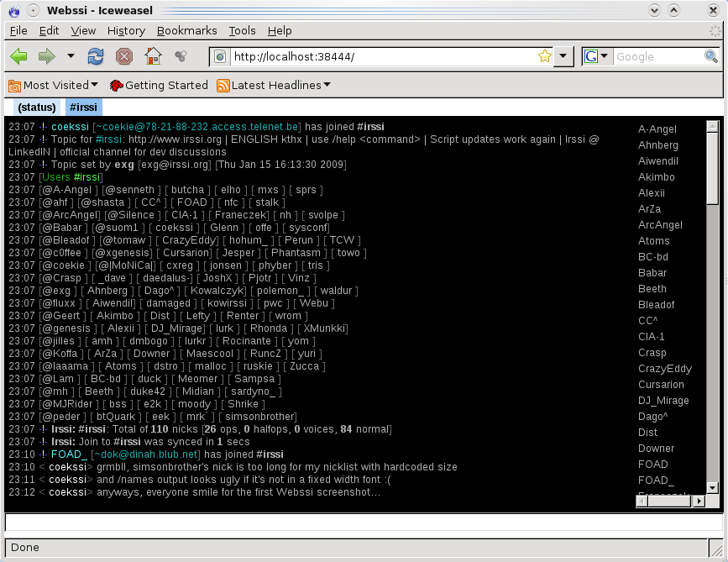Click the nick list scroll down arrow
Viewport: 728px width, 562px height.
pos(712,487)
